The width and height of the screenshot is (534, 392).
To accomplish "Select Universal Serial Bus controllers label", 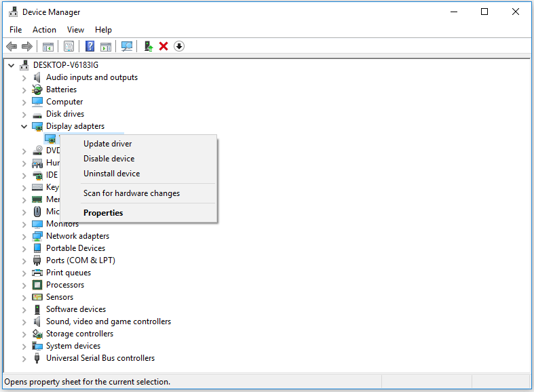I will [x=100, y=358].
